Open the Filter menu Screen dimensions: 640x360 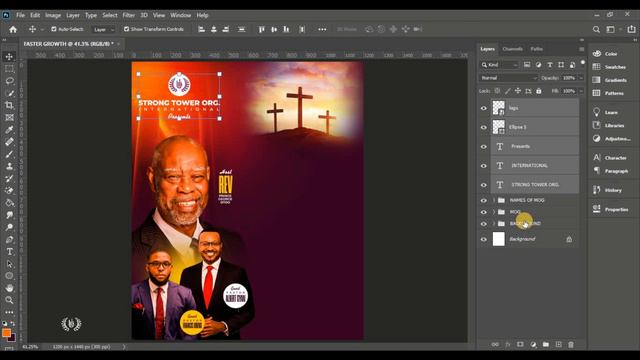pos(129,15)
